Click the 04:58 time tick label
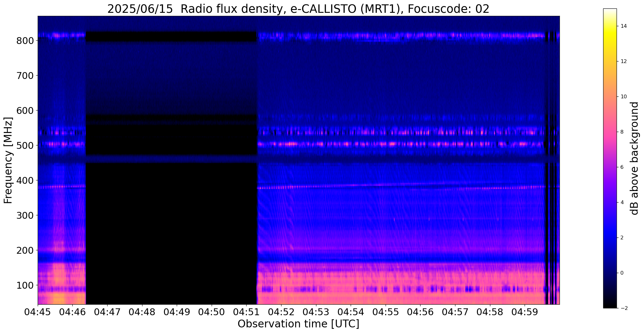The width and height of the screenshot is (644, 333). [x=490, y=312]
